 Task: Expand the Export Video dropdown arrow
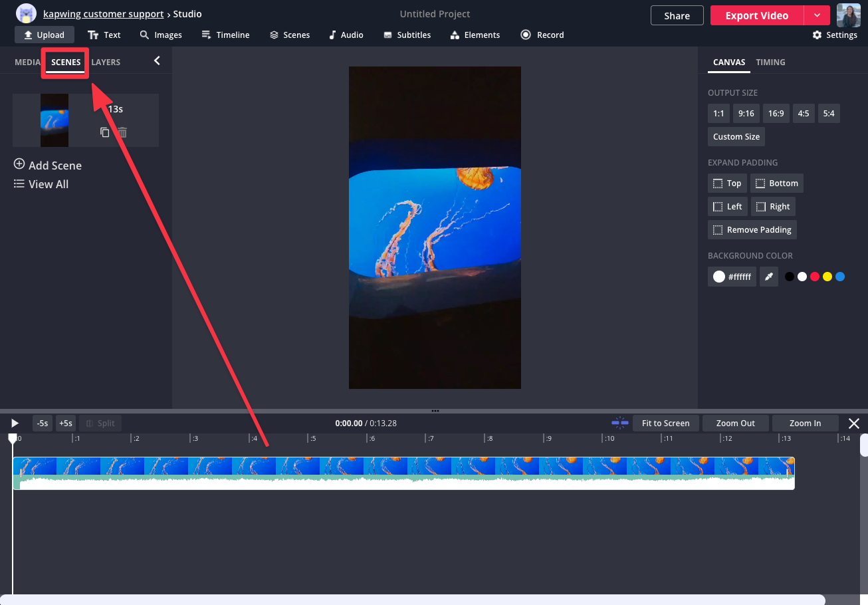pyautogui.click(x=817, y=15)
